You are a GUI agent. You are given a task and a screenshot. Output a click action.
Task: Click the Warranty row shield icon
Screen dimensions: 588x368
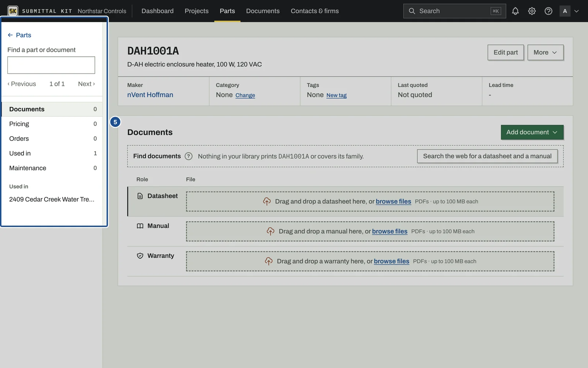coord(140,256)
